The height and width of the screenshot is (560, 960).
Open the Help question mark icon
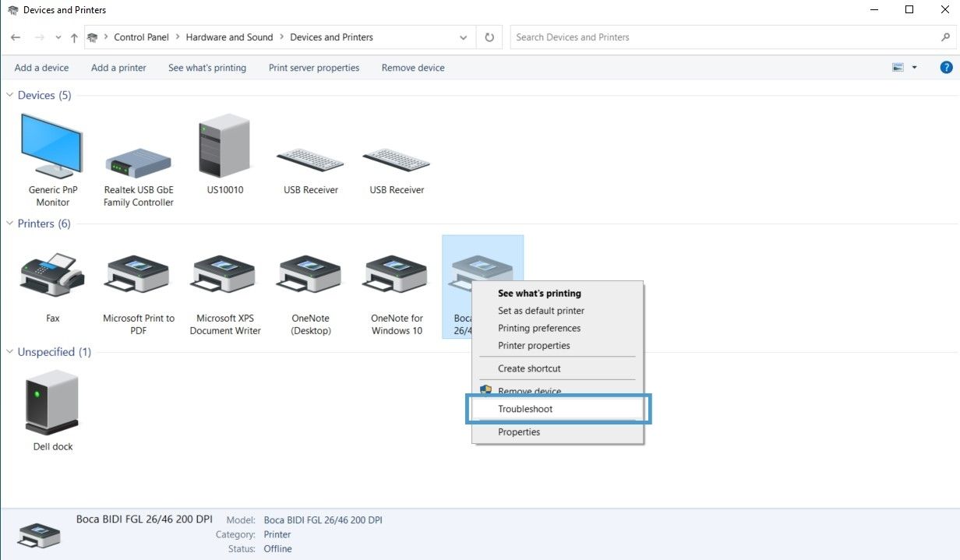pyautogui.click(x=946, y=68)
